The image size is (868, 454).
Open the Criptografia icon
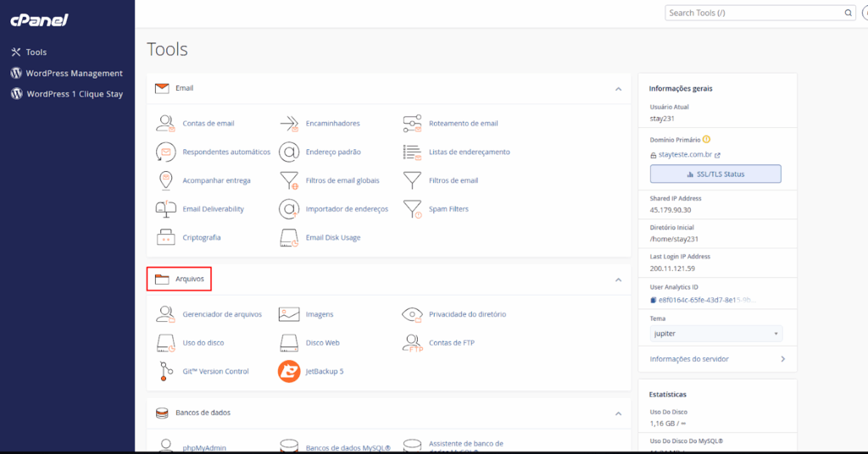coord(166,237)
